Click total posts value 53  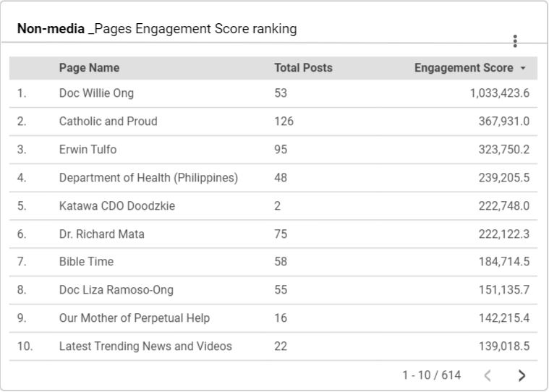[x=281, y=93]
